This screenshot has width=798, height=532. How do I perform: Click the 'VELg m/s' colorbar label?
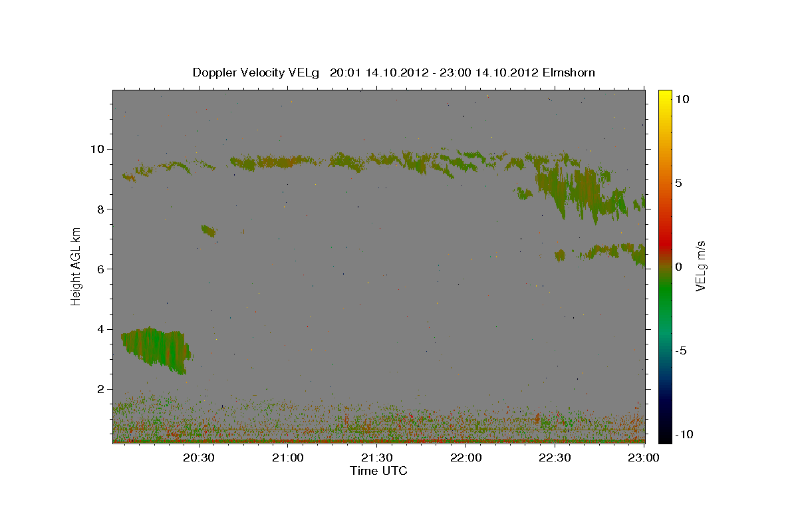701,265
